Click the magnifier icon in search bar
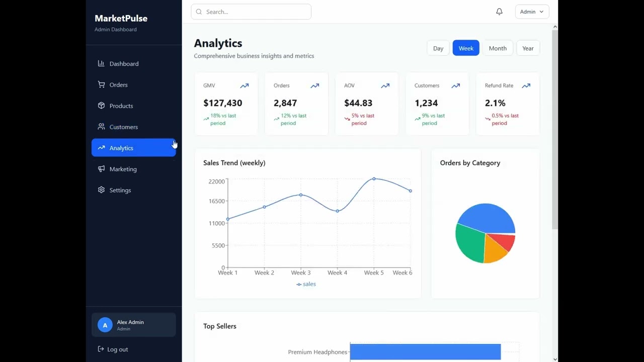Screen dimensions: 644x362 click(199, 12)
